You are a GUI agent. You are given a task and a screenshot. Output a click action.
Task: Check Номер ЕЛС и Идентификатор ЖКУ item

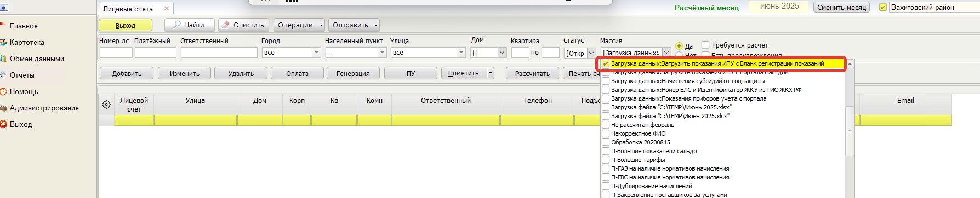tap(606, 90)
